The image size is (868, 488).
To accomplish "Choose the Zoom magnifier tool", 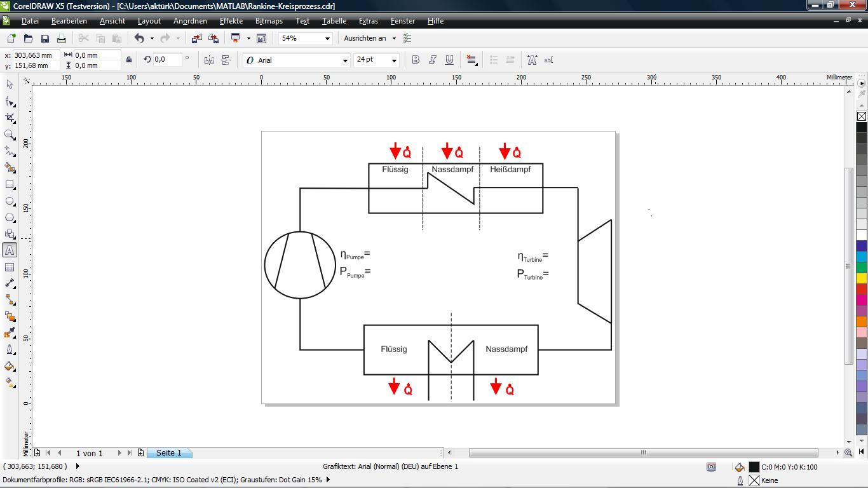I will 10,135.
